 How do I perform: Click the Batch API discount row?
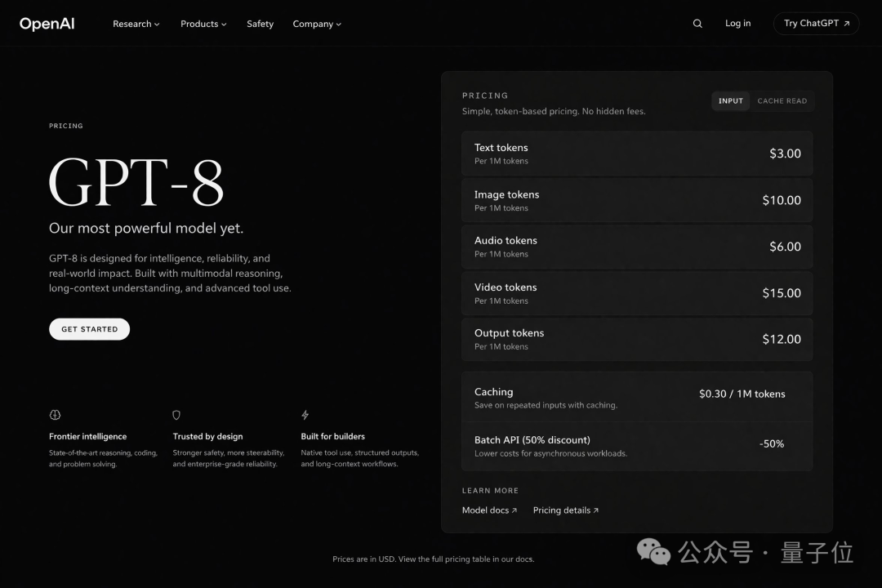[637, 446]
